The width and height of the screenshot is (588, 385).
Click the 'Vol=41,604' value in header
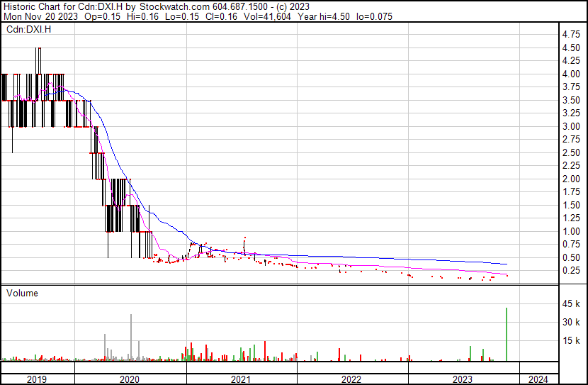[x=267, y=16]
